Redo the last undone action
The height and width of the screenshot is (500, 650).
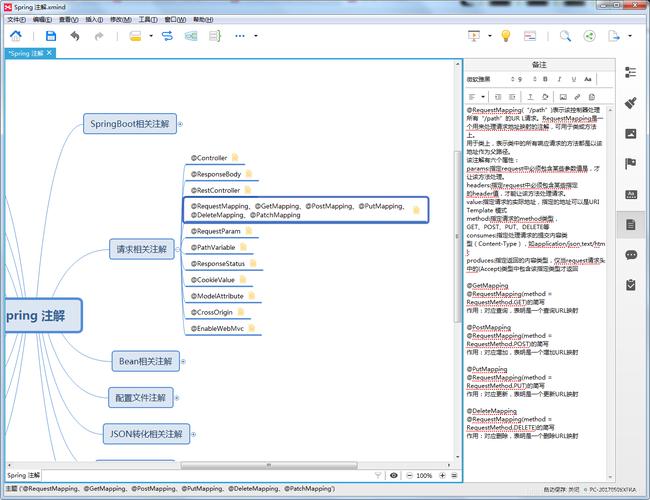99,36
